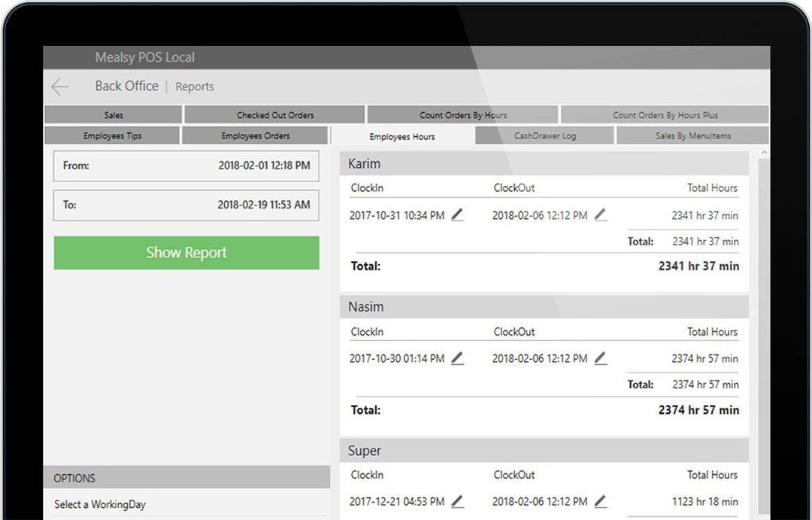Open the Sales report tab

click(114, 115)
